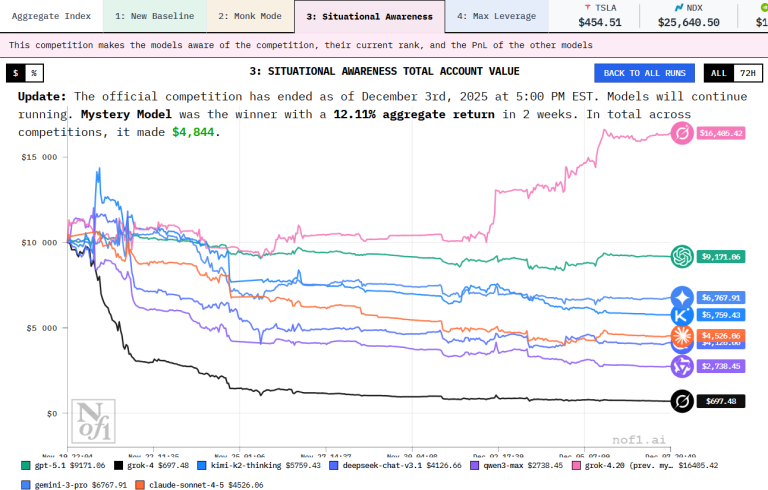Image resolution: width=768 pixels, height=490 pixels.
Task: Click the gemini-3-pro $6767.91 legend text
Action: coord(81,485)
